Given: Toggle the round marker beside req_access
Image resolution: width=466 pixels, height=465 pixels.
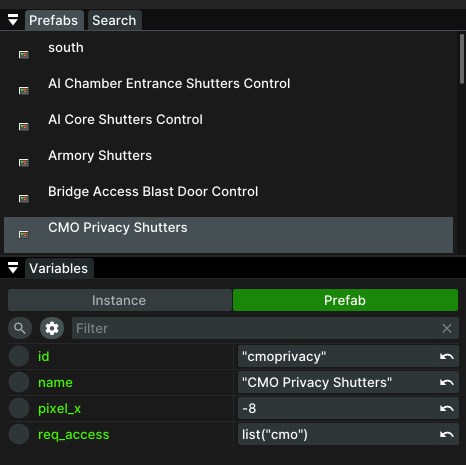Looking at the screenshot, I should click(x=19, y=434).
